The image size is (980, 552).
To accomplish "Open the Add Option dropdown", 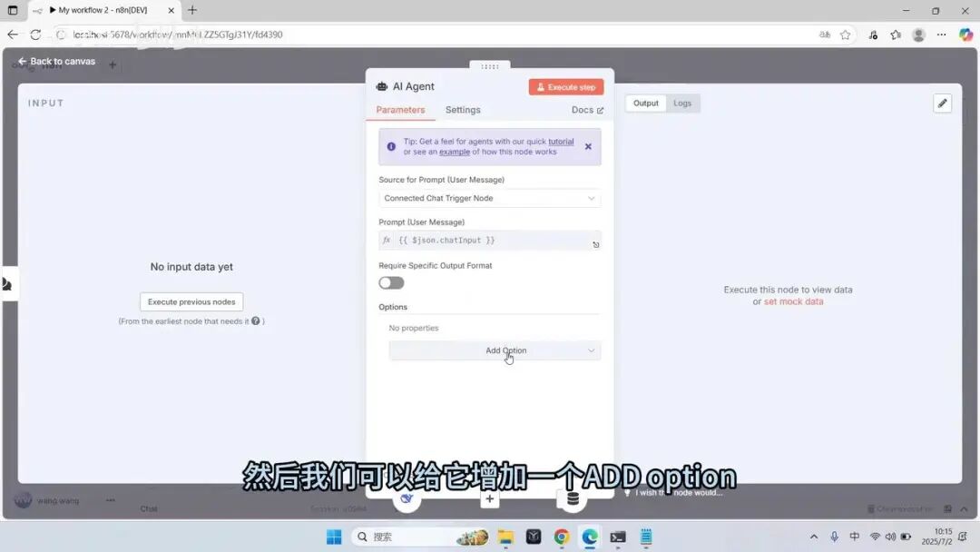I will click(495, 350).
